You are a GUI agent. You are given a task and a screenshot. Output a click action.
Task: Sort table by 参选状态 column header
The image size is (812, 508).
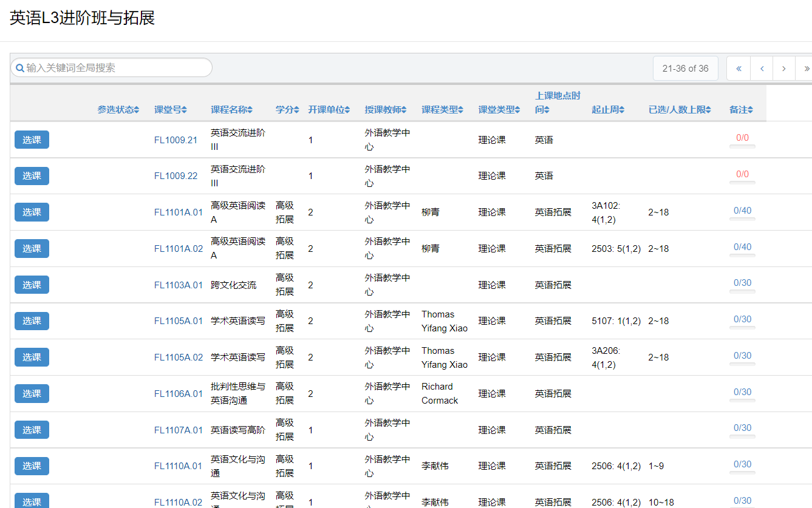tap(118, 110)
